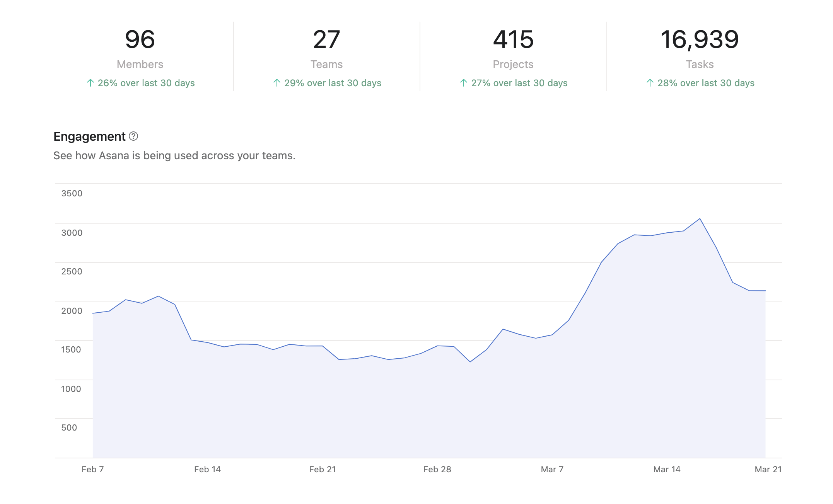Click the 415 projects count
Viewport: 833px width, 504px height.
pos(513,39)
